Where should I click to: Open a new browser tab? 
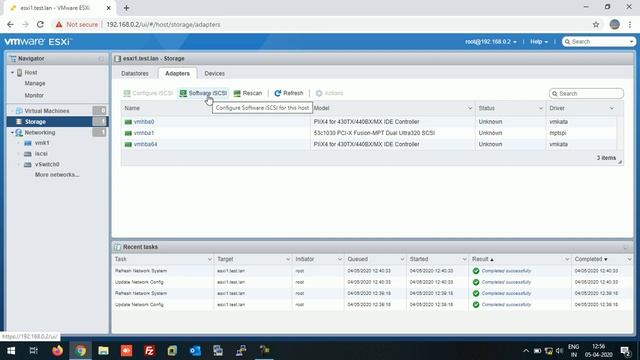(x=127, y=8)
